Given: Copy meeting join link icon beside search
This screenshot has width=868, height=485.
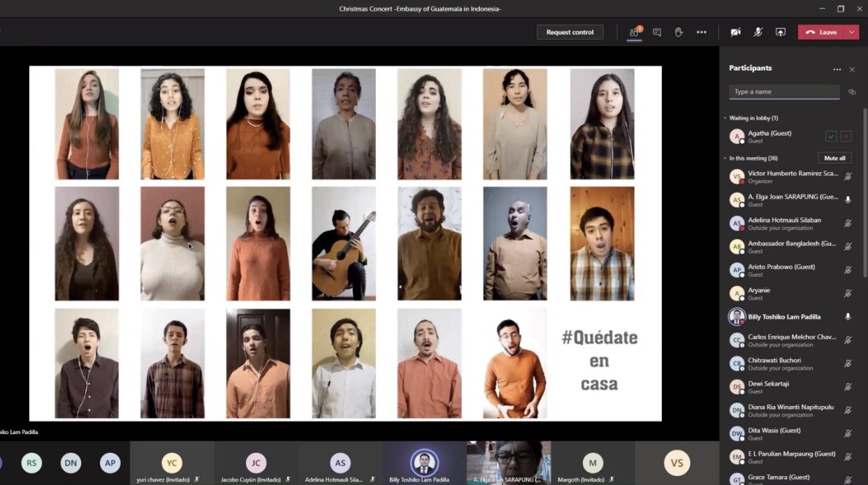Looking at the screenshot, I should coord(852,92).
